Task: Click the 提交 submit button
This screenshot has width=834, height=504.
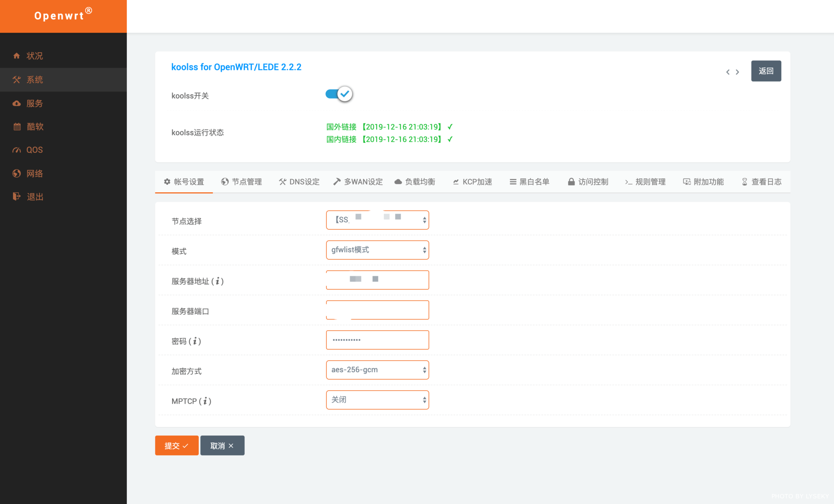Action: pyautogui.click(x=177, y=445)
